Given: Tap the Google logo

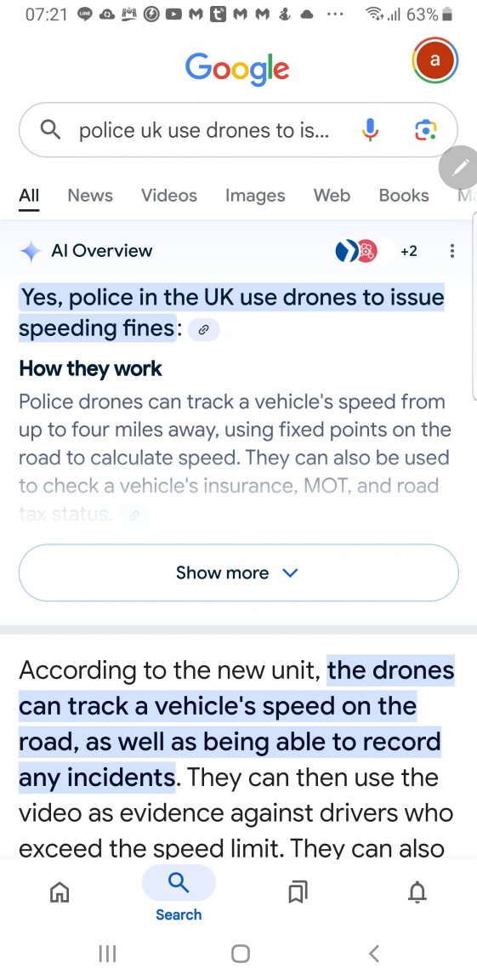Looking at the screenshot, I should coord(237,67).
